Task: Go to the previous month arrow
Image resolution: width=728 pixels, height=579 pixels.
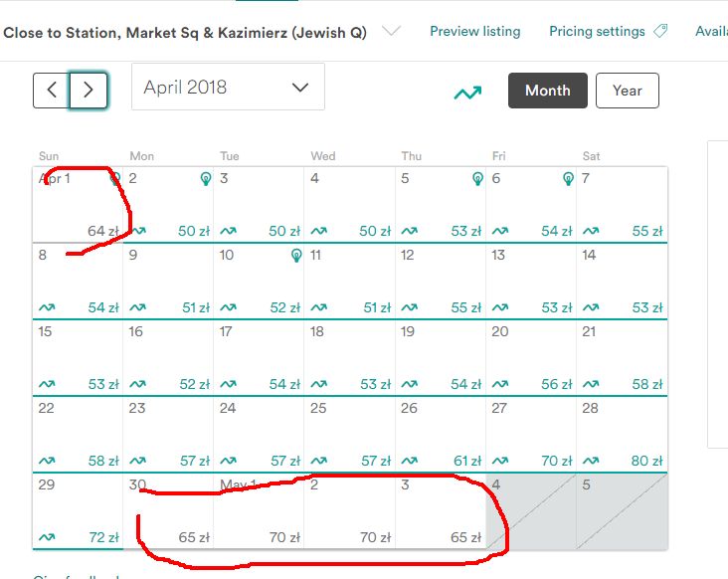Action: (51, 91)
